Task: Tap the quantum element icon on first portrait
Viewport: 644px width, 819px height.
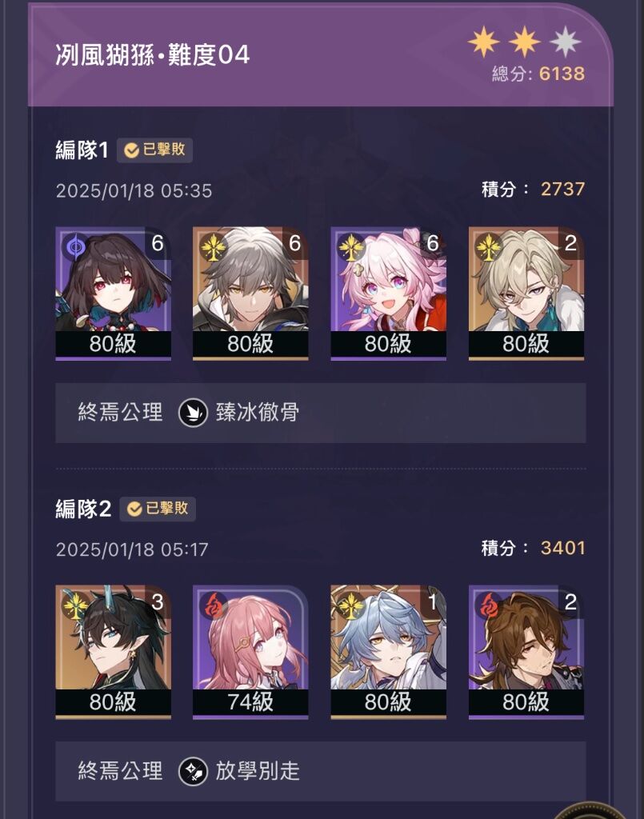Action: pos(76,246)
